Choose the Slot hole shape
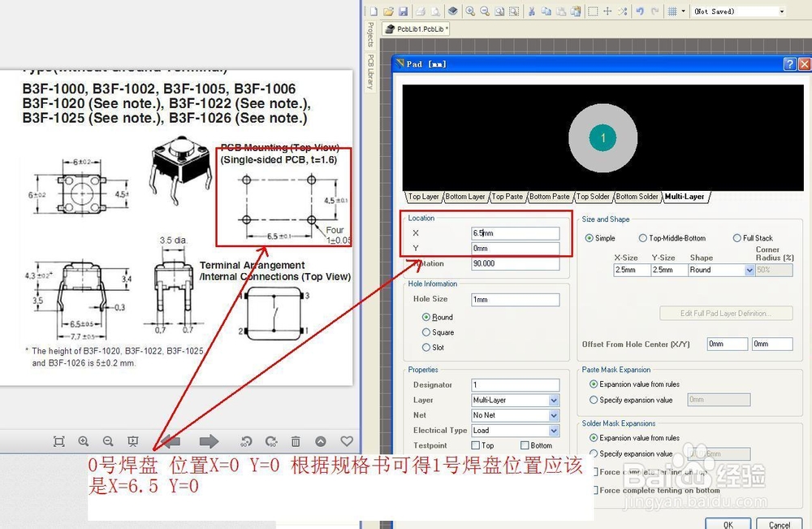Image resolution: width=812 pixels, height=529 pixels. (426, 347)
